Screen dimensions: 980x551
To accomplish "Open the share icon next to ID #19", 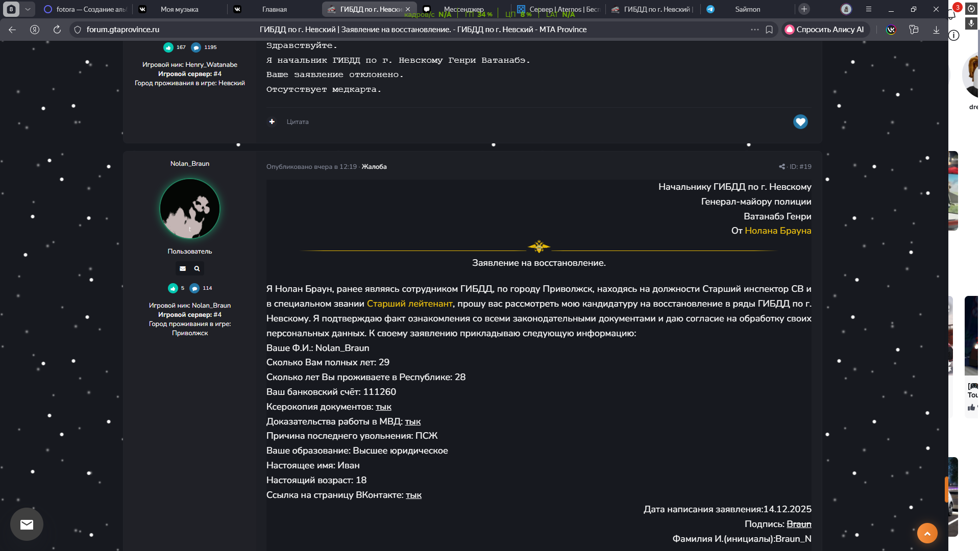I will [781, 167].
